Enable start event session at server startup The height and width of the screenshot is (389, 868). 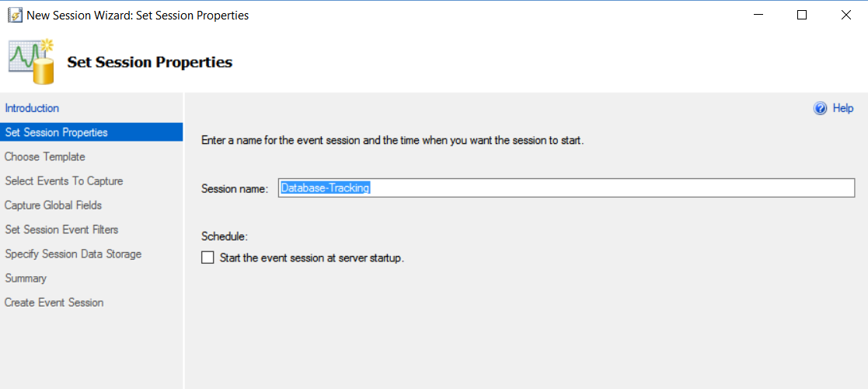[207, 258]
